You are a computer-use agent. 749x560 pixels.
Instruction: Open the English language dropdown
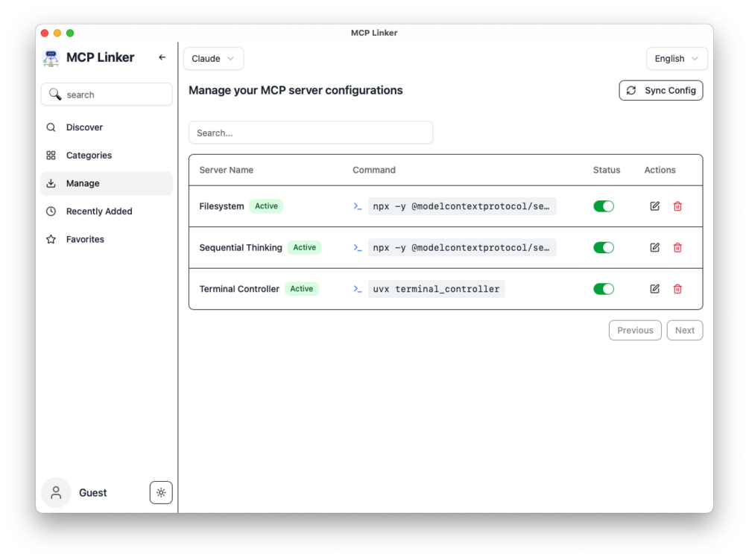click(677, 58)
